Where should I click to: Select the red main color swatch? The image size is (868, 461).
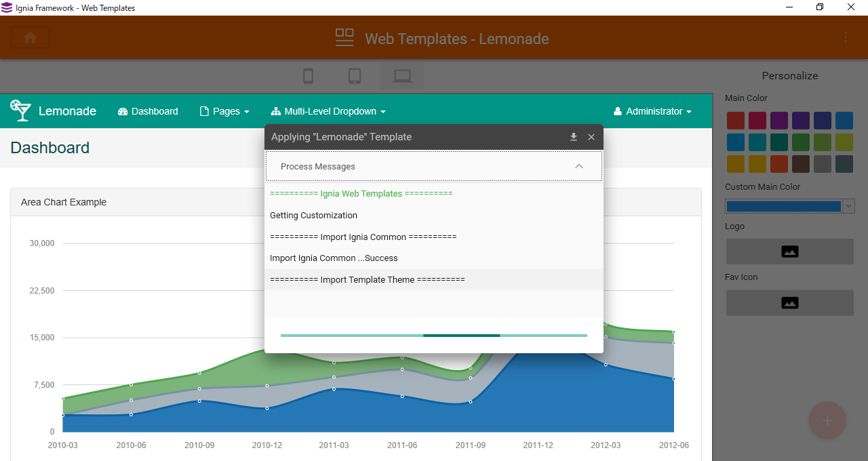736,121
